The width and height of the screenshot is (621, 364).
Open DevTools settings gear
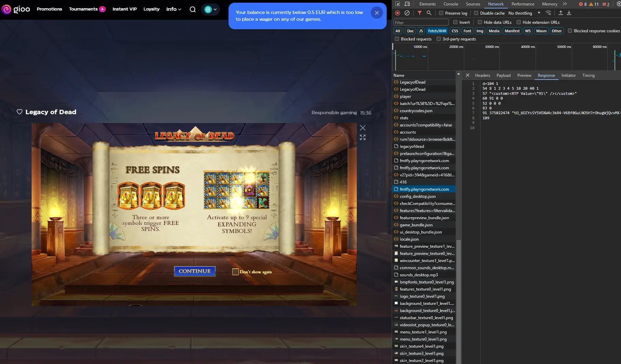(618, 4)
